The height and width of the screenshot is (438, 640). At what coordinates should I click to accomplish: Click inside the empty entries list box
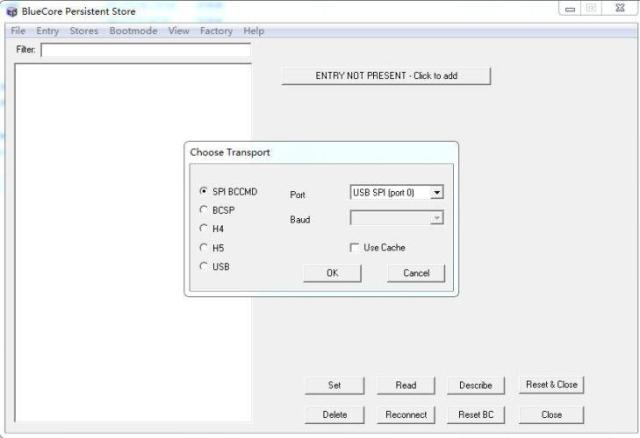pyautogui.click(x=133, y=242)
